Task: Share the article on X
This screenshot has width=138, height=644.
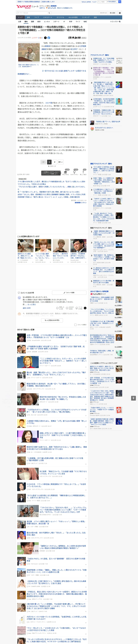Action: 45,38
